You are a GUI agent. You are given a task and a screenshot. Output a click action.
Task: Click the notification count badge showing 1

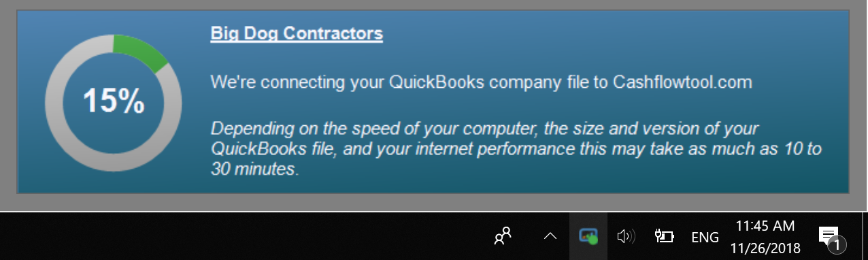point(837,244)
